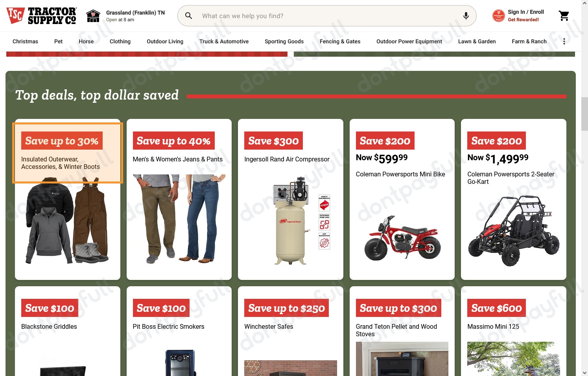Open Farm & Ranch category menu
The width and height of the screenshot is (588, 376).
click(x=529, y=41)
